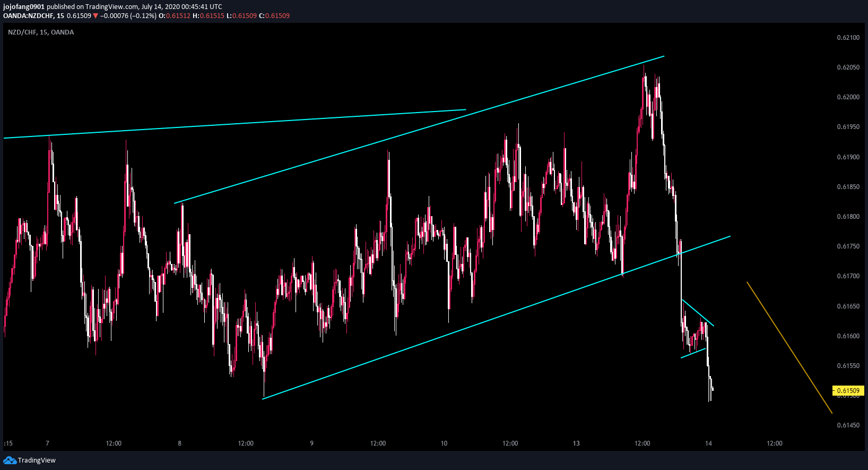Click the 0.61750 price axis label
868x470 pixels.
point(848,246)
